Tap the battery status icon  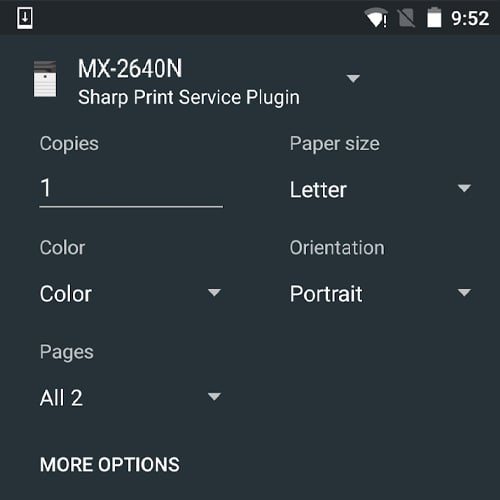pyautogui.click(x=434, y=17)
